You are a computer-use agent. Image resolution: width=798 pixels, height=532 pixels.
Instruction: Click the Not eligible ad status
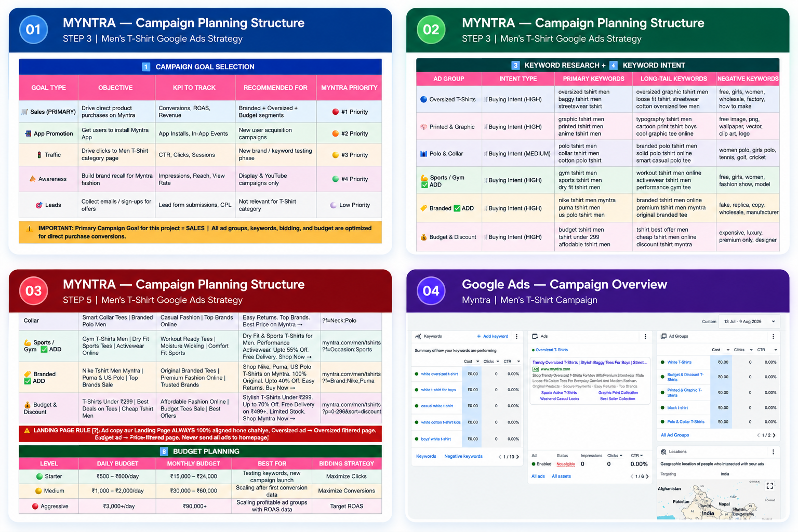(x=566, y=464)
